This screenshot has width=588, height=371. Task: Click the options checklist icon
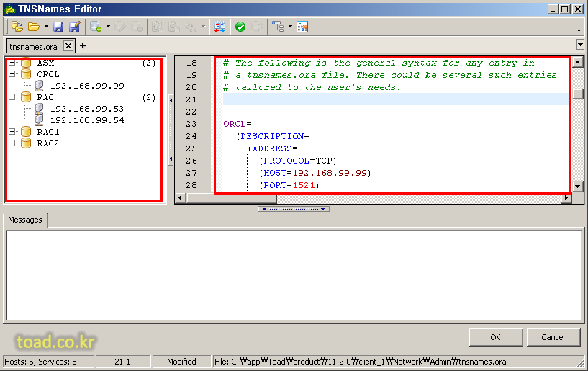302,27
